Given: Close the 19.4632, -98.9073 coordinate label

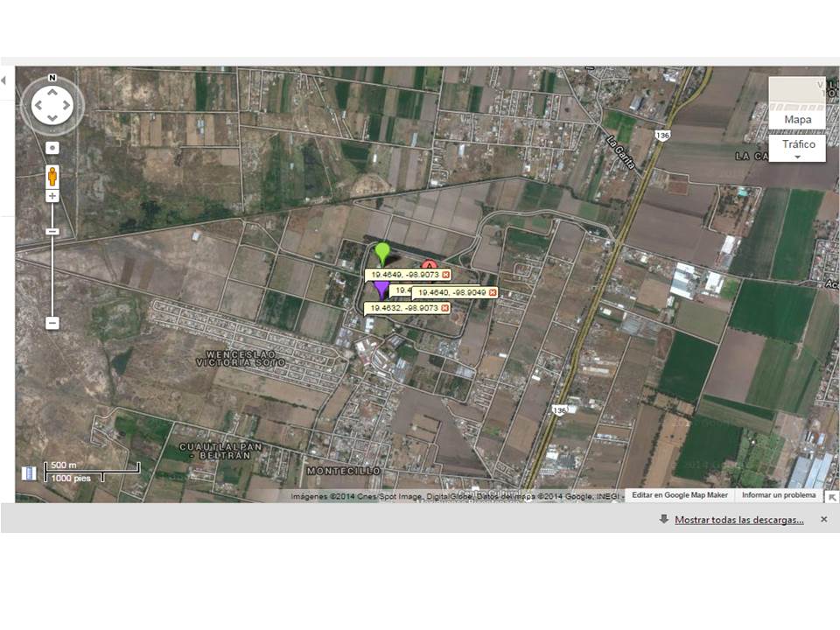Looking at the screenshot, I should tap(445, 308).
